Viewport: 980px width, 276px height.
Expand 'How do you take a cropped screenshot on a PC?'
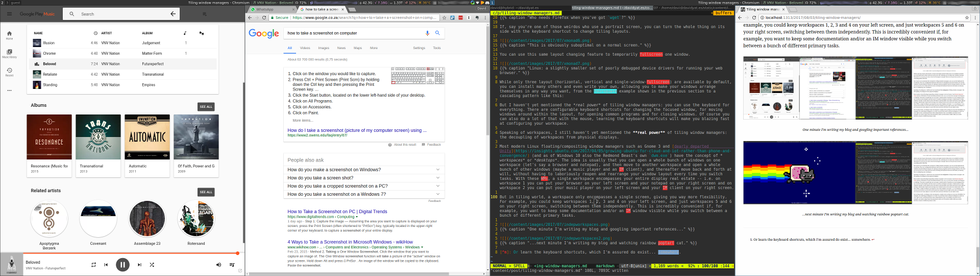pyautogui.click(x=363, y=186)
